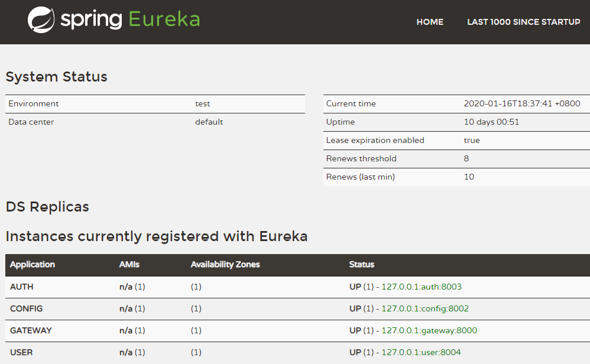The width and height of the screenshot is (590, 364).
Task: Select the Lease expiration enabled label
Action: click(375, 140)
